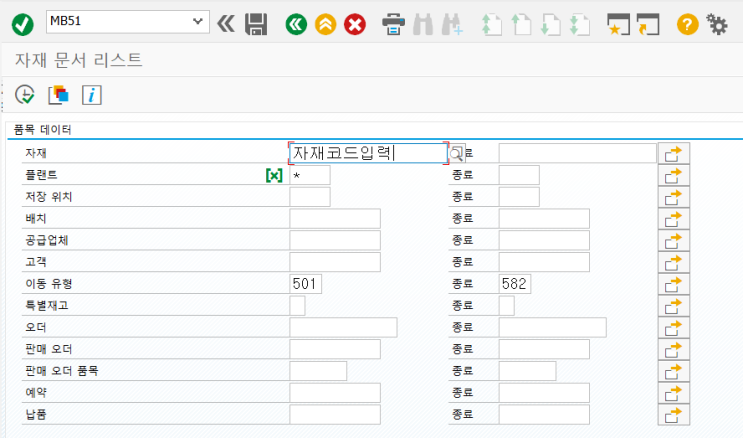The width and height of the screenshot is (743, 438).
Task: Open multiple selection for 공급업체 row
Action: point(673,241)
